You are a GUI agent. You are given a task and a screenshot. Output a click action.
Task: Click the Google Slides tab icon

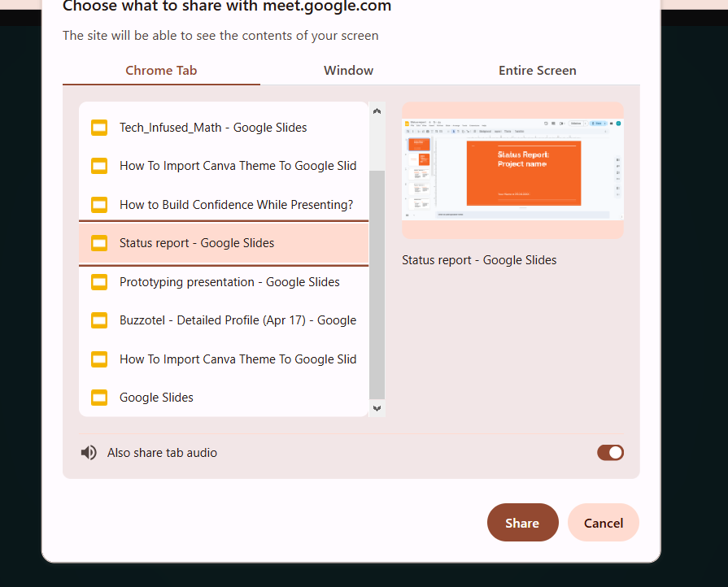tap(98, 398)
